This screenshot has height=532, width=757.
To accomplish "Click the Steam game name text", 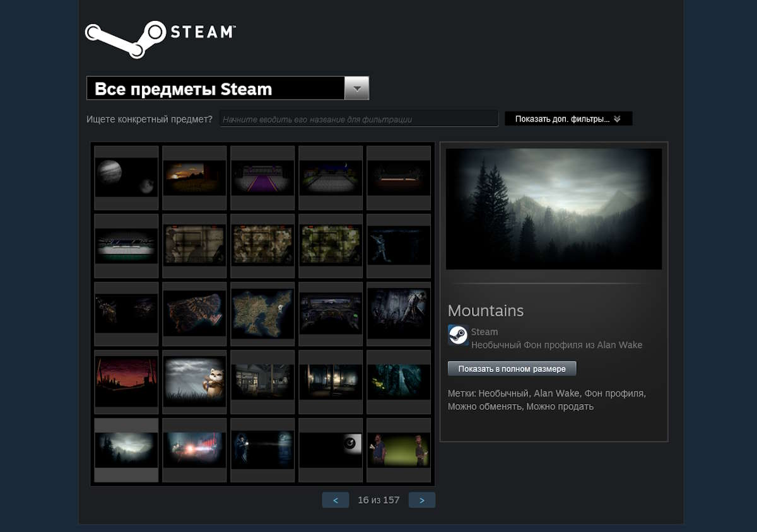I will (484, 332).
